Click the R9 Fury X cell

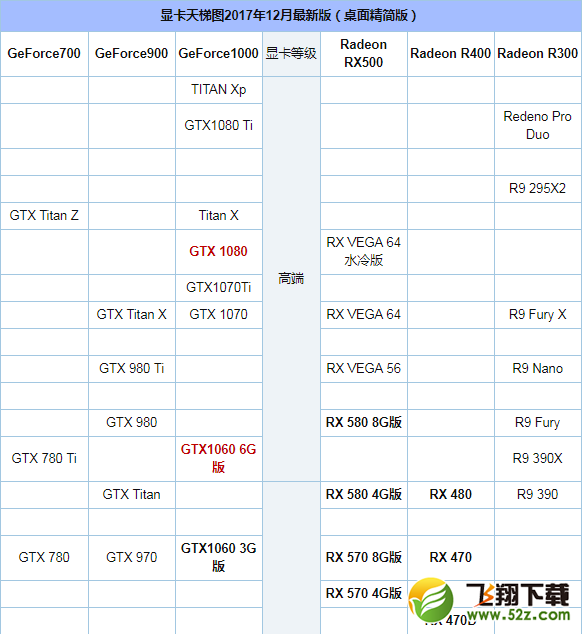coord(538,315)
